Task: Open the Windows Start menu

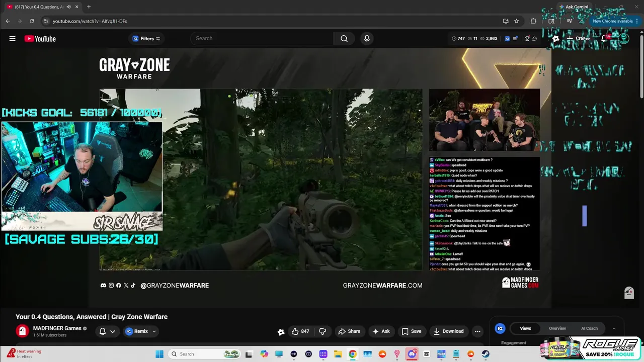Action: pos(159,354)
